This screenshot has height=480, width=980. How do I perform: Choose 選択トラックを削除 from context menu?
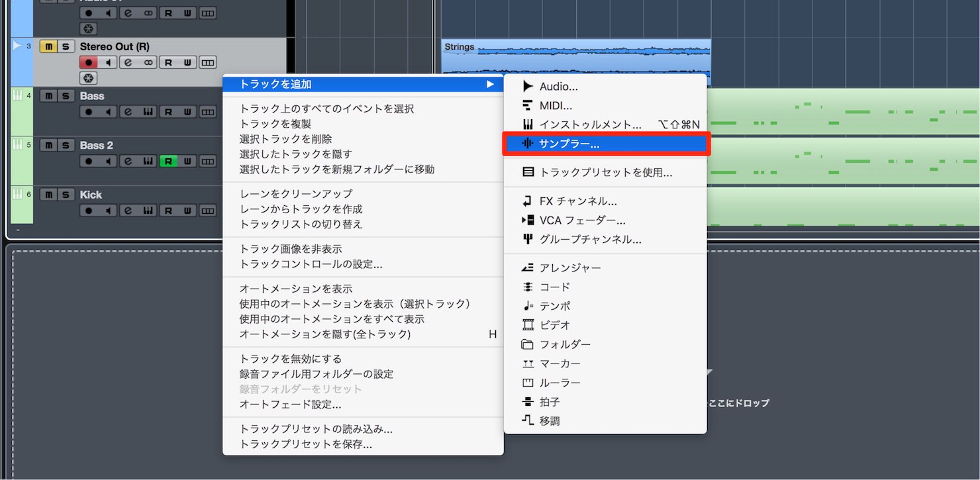coord(363,139)
